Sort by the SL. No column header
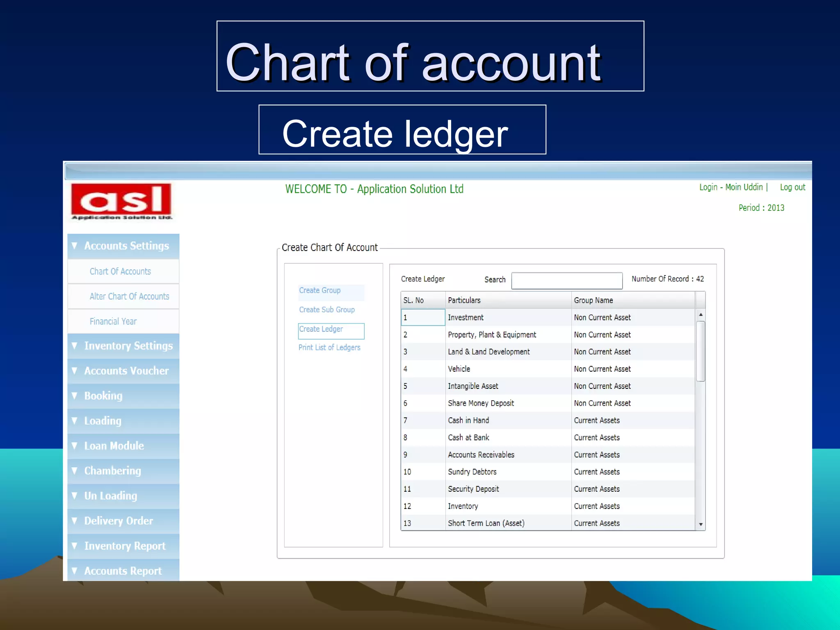840x630 pixels. pos(423,300)
